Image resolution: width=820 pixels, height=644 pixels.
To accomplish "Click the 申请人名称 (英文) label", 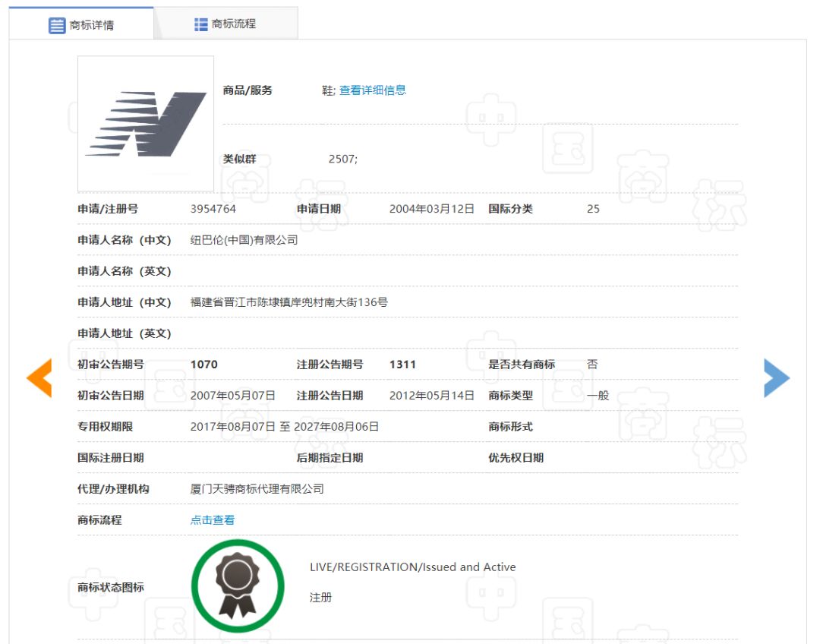I will point(125,271).
